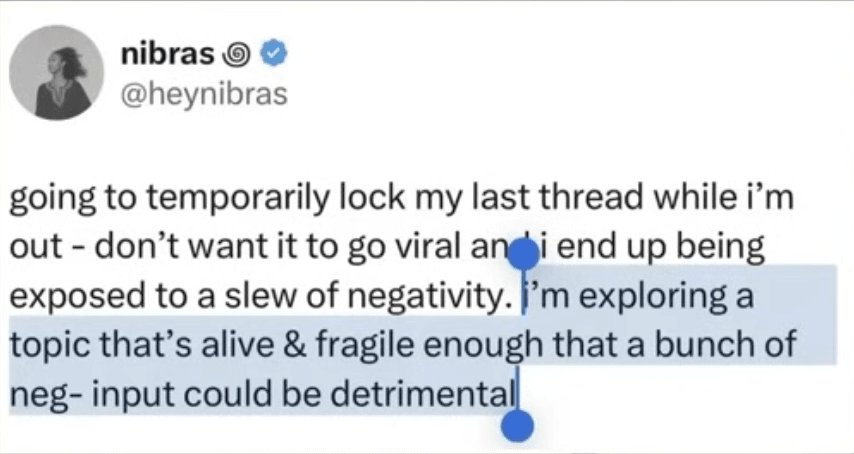Viewport: 854px width, 454px height.
Task: Grab the lower text selection handle
Action: [516, 426]
